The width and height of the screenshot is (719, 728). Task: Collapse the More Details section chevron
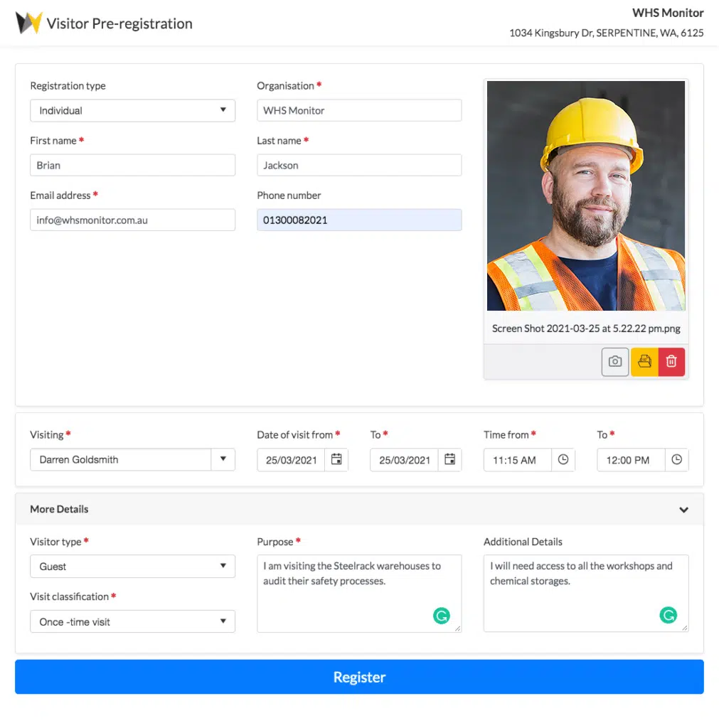tap(683, 510)
